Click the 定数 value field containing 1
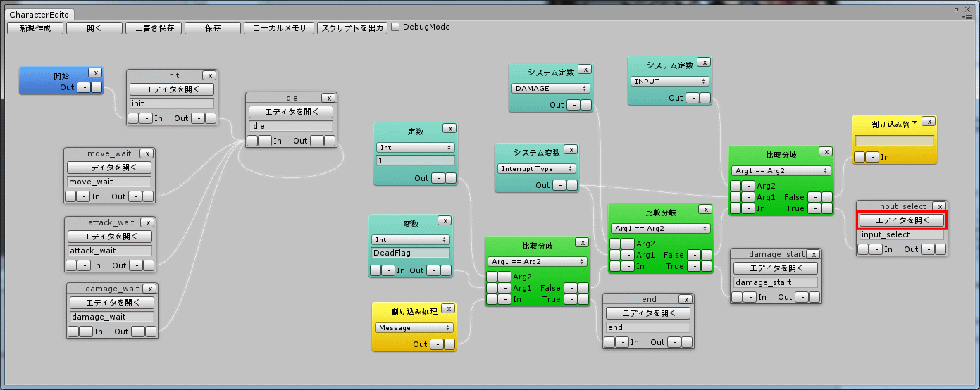 pyautogui.click(x=416, y=161)
